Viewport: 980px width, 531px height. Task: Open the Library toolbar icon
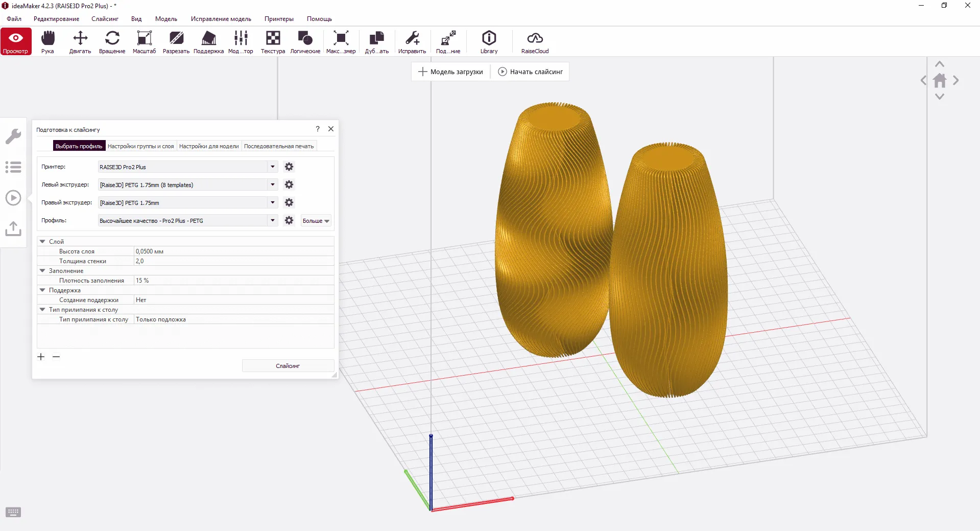489,41
